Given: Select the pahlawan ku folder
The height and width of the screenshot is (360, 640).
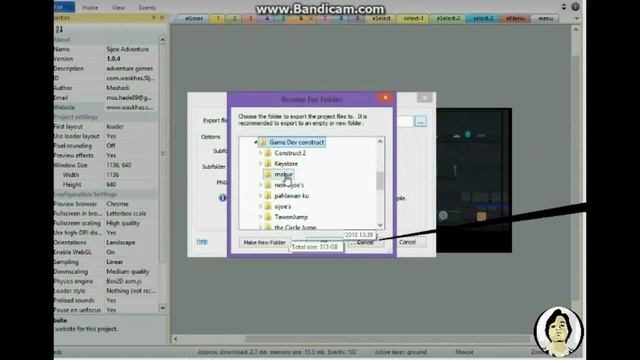Looking at the screenshot, I should click(291, 196).
